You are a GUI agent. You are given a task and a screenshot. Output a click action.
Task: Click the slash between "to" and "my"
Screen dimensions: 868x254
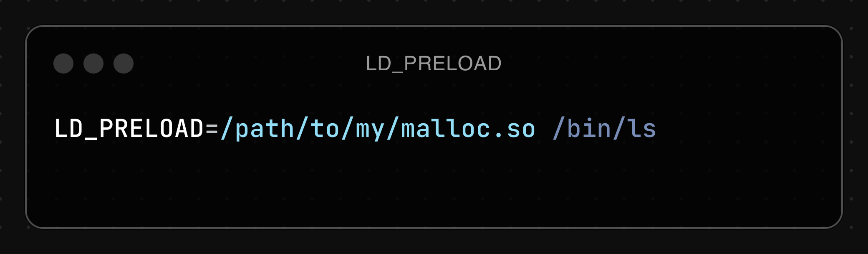[x=347, y=128]
